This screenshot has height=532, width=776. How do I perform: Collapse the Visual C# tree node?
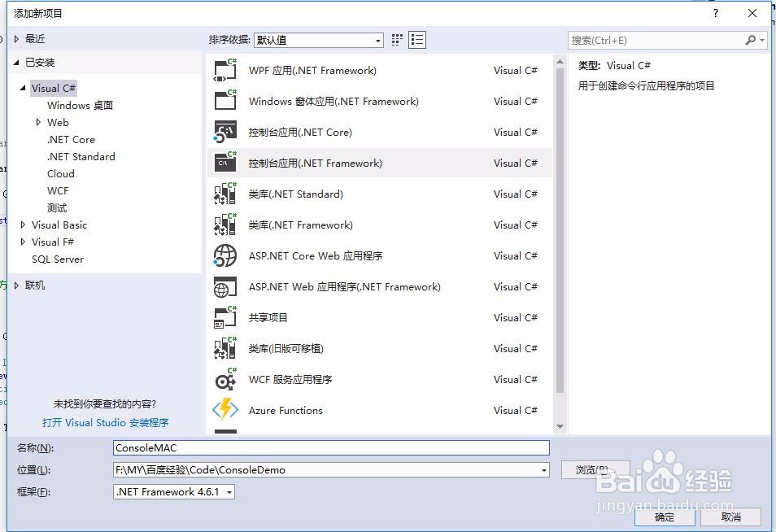click(x=23, y=88)
